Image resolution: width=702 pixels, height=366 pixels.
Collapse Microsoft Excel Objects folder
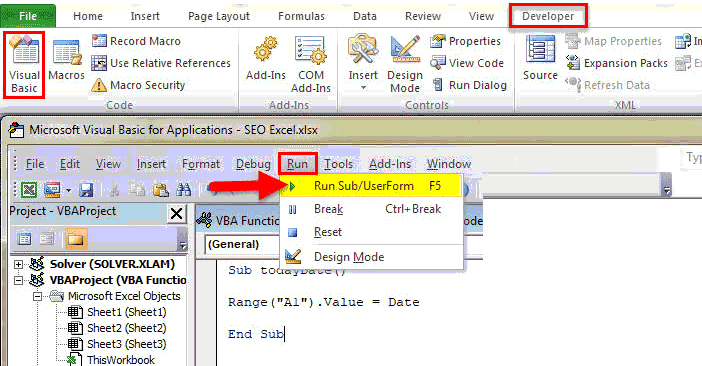coord(37,296)
